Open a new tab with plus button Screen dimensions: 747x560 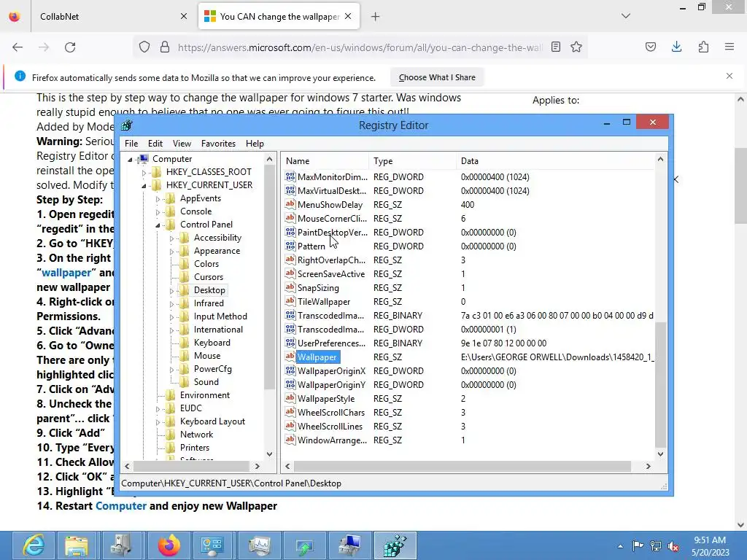pos(376,17)
